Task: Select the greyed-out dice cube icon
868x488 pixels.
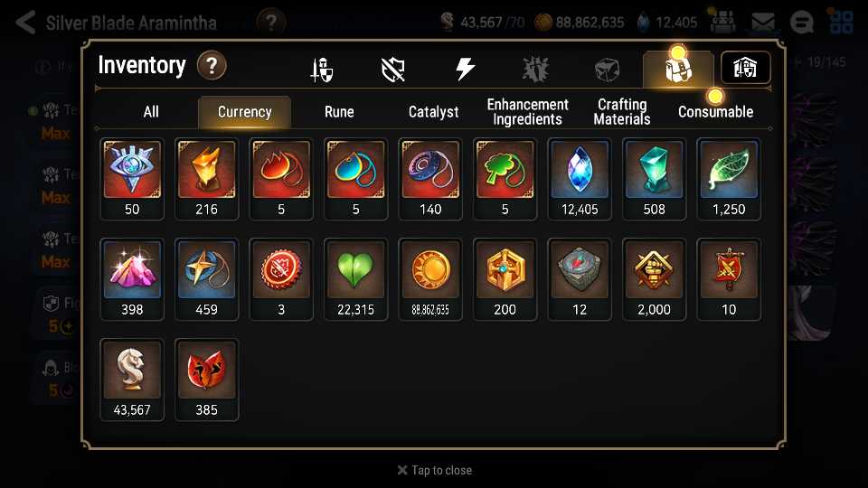Action: pos(607,70)
